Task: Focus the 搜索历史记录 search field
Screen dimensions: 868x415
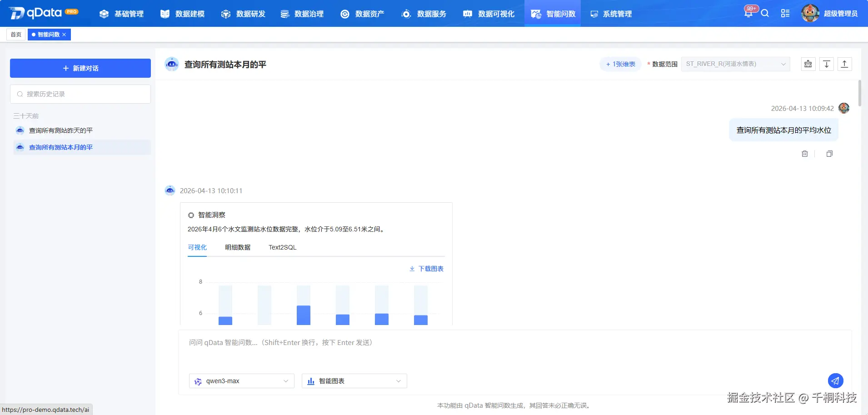Action: tap(80, 94)
